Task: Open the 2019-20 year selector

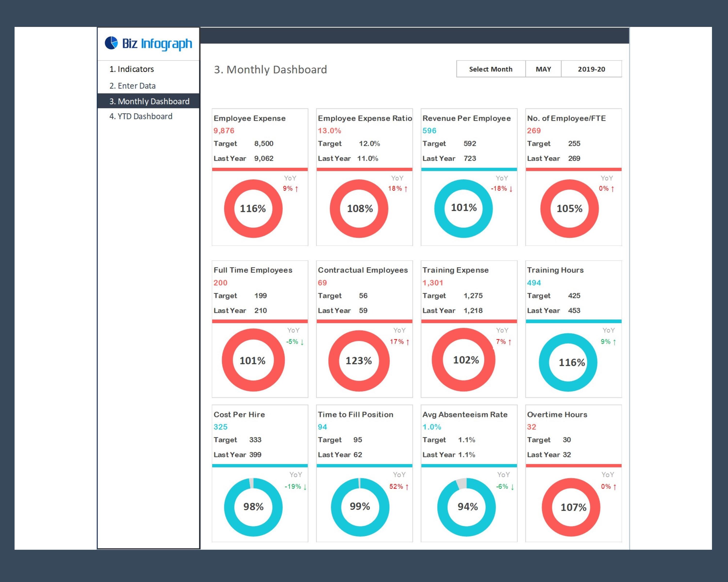Action: click(x=591, y=69)
